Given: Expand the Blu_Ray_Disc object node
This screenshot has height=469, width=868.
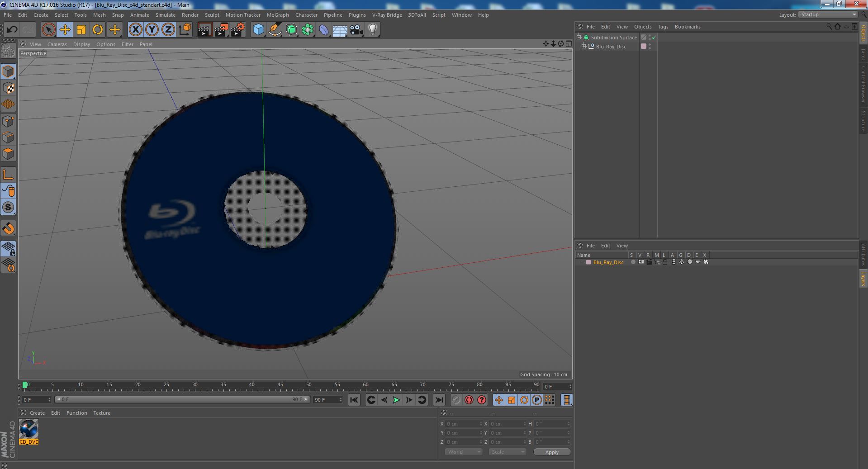Looking at the screenshot, I should 584,46.
